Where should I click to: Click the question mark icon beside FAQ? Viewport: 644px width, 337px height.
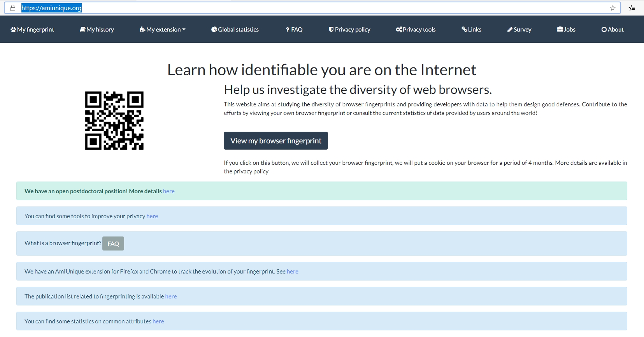288,30
